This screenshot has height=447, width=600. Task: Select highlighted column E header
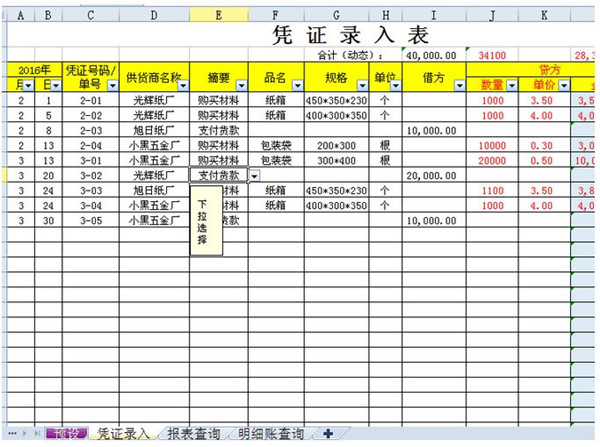point(219,15)
